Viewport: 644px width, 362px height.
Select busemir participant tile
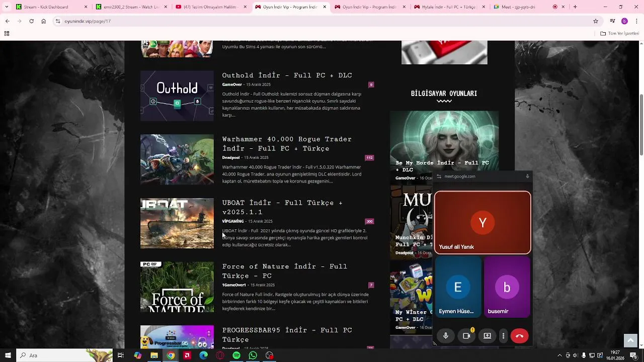click(507, 288)
